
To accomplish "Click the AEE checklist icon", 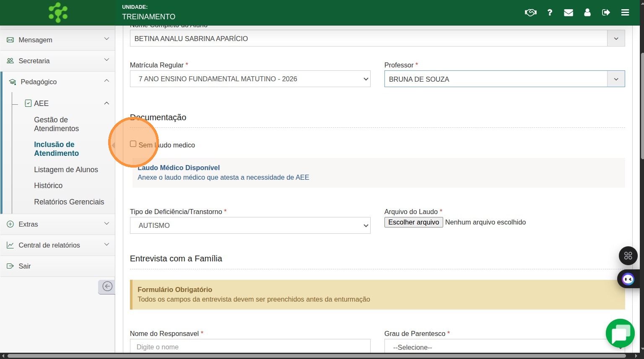I will click(x=28, y=103).
